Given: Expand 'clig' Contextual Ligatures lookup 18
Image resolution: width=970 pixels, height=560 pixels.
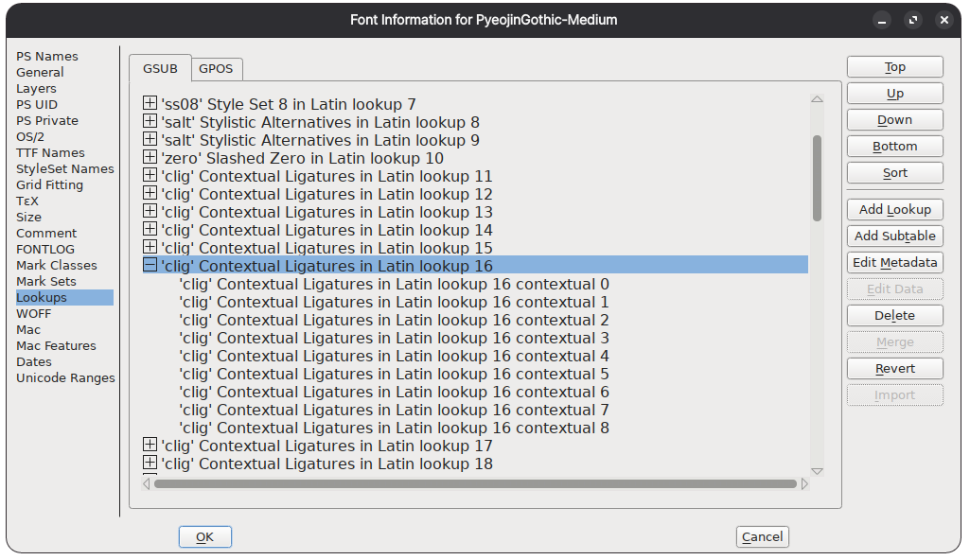Looking at the screenshot, I should pos(150,462).
